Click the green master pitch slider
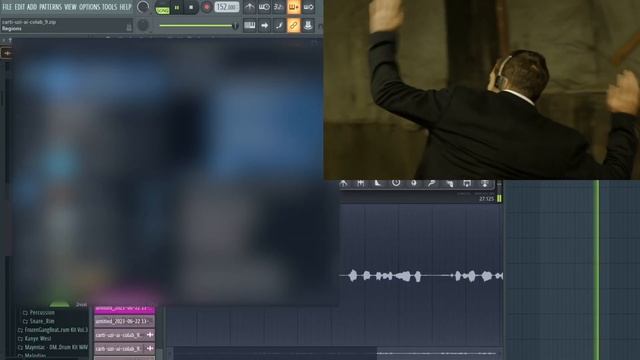The image size is (640, 360). click(198, 26)
